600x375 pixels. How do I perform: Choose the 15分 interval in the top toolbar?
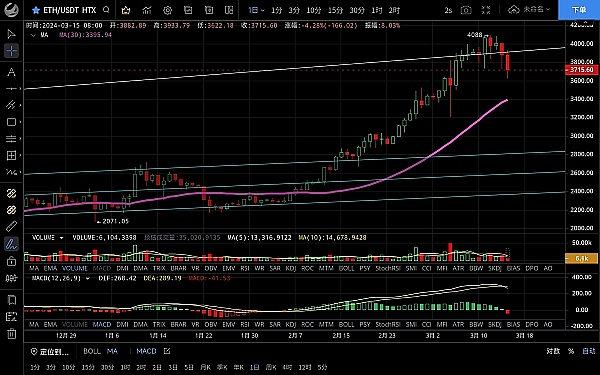point(335,10)
